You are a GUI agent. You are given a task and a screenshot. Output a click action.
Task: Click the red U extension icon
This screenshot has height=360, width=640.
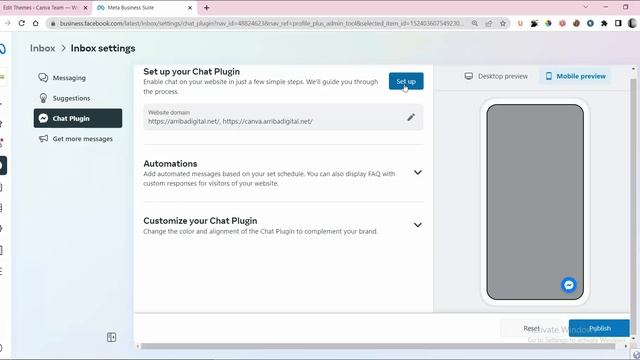coord(520,23)
